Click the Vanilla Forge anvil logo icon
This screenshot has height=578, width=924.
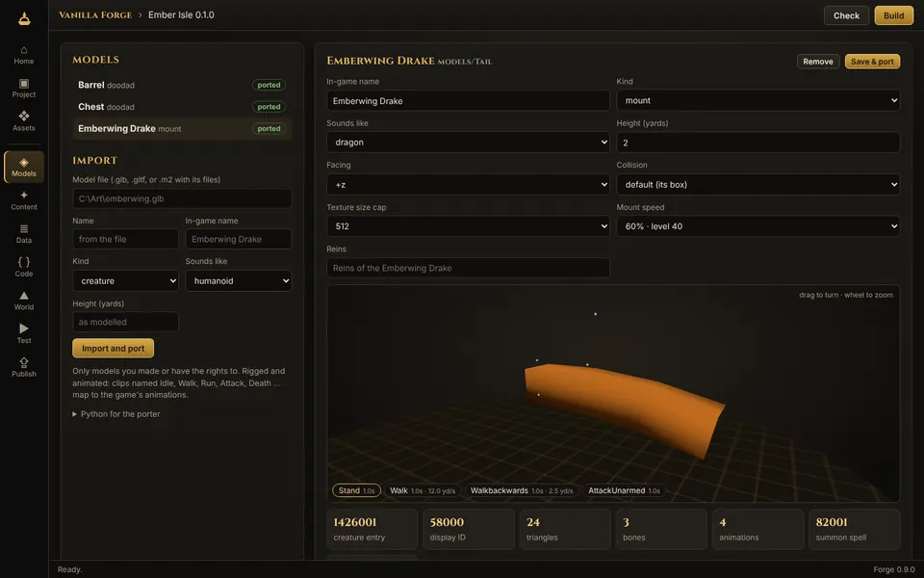click(23, 19)
